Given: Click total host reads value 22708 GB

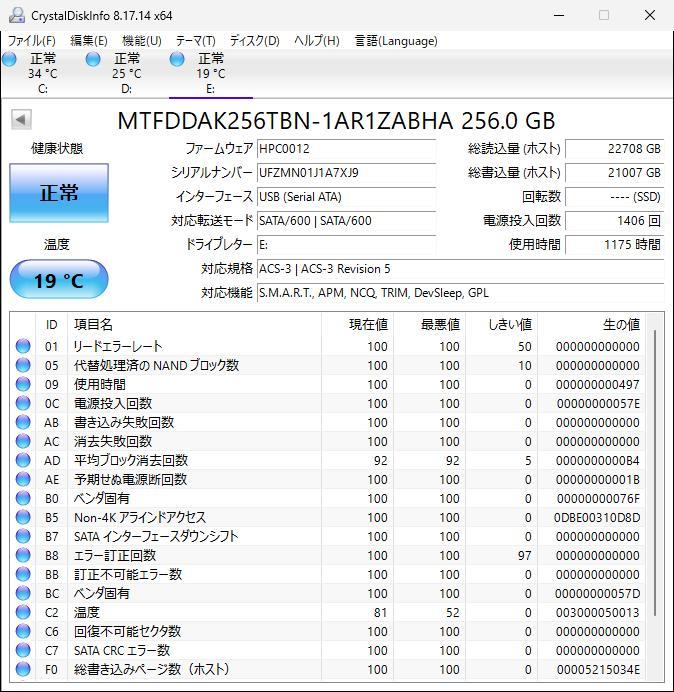Looking at the screenshot, I should [614, 149].
